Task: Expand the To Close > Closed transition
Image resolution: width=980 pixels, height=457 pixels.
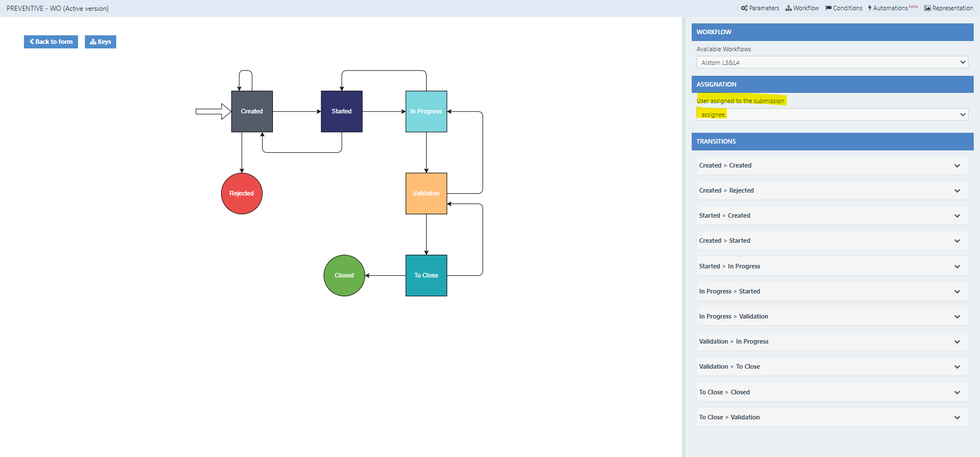Action: click(832, 392)
